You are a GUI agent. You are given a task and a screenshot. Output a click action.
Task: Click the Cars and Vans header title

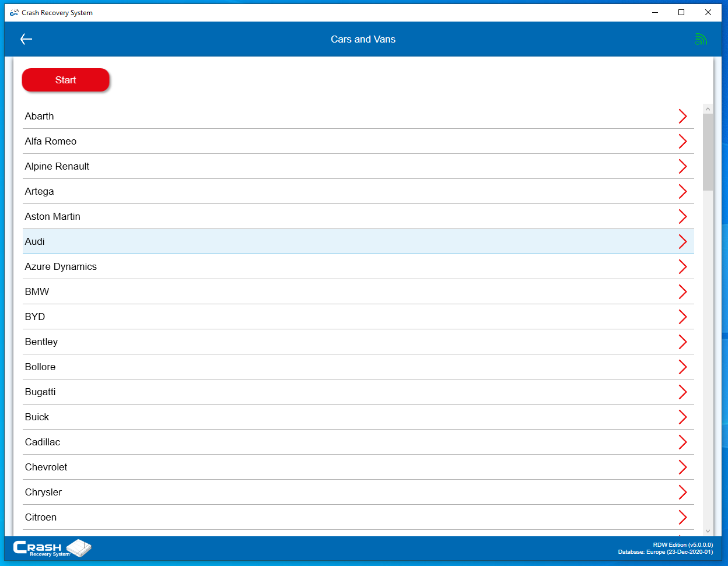pyautogui.click(x=363, y=39)
